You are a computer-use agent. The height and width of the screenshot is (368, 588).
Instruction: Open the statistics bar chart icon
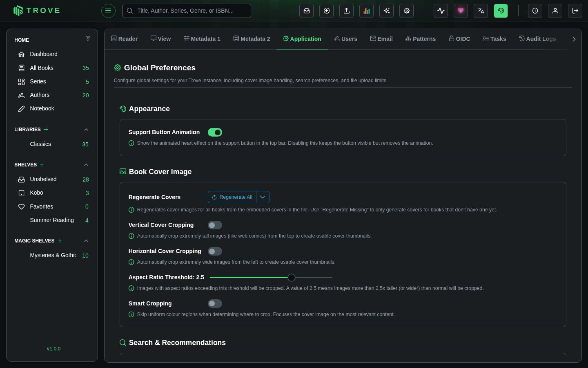tap(367, 11)
